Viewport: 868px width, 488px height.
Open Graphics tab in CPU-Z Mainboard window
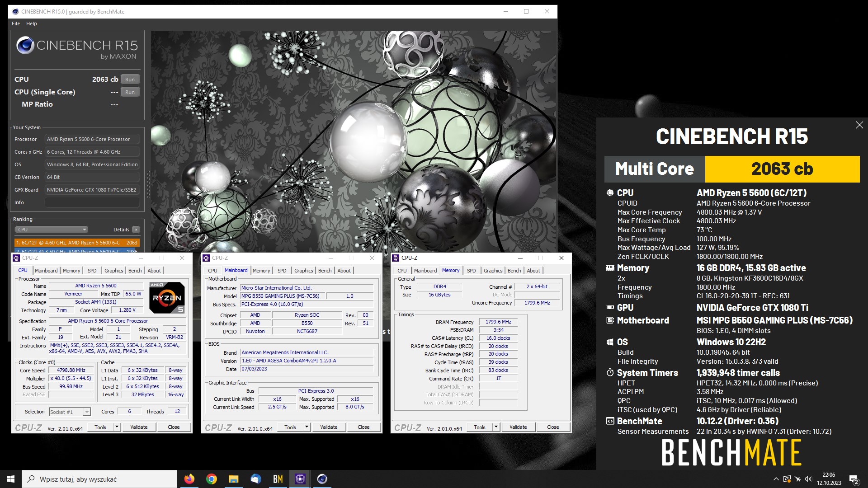304,271
